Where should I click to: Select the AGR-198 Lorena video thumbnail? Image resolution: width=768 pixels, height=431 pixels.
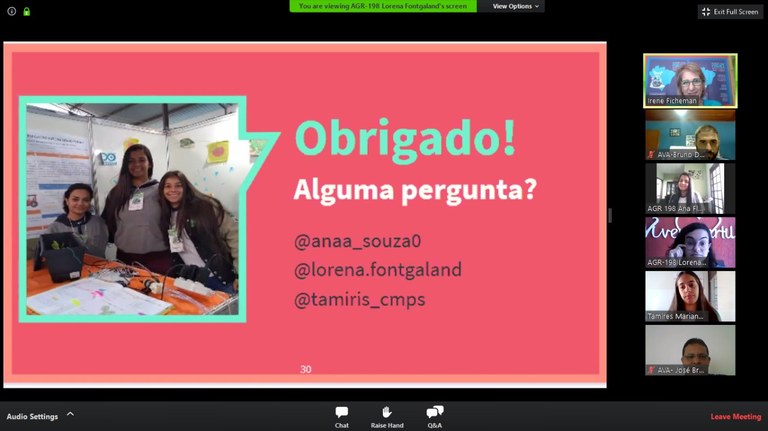[x=689, y=240]
